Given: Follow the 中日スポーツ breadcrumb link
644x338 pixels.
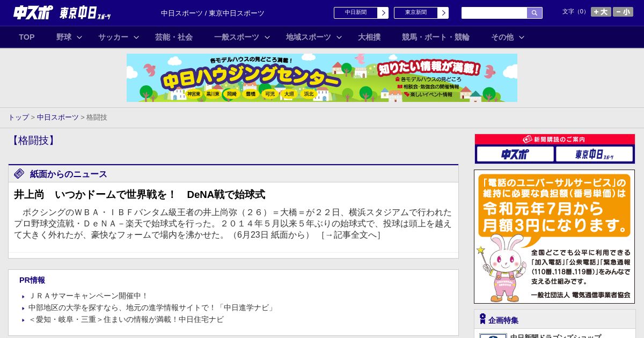Looking at the screenshot, I should (x=58, y=117).
